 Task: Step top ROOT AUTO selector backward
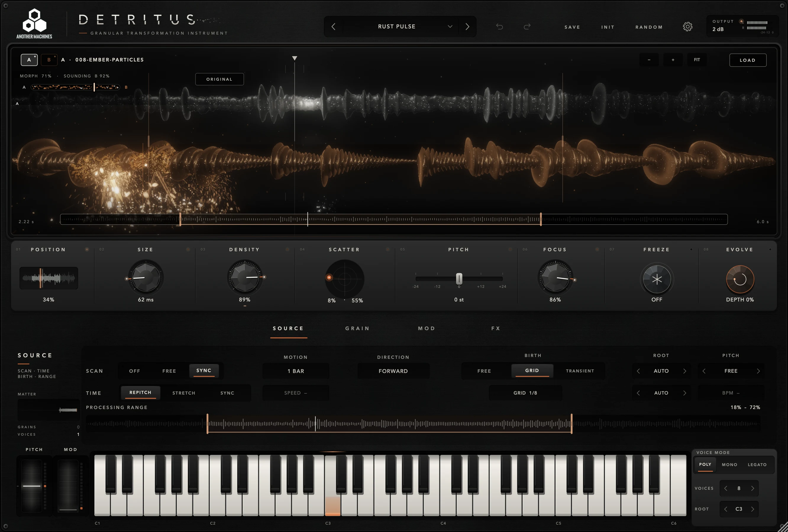point(638,371)
